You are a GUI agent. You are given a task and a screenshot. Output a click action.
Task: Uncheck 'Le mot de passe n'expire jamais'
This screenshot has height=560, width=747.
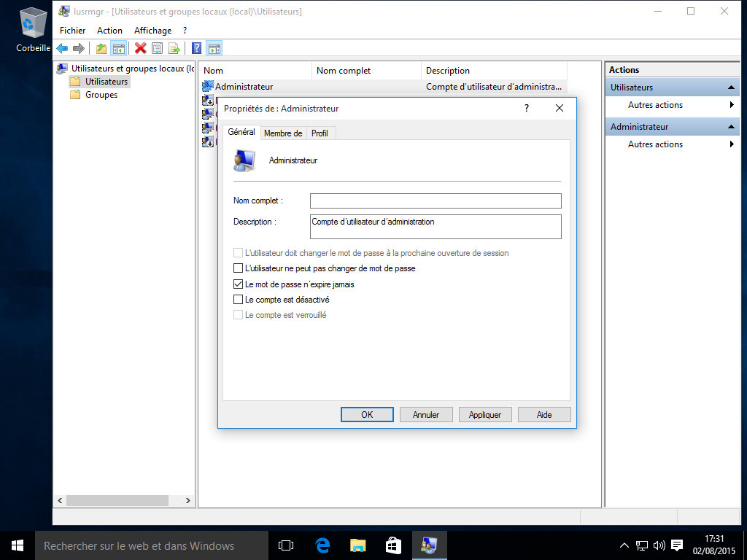tap(239, 284)
